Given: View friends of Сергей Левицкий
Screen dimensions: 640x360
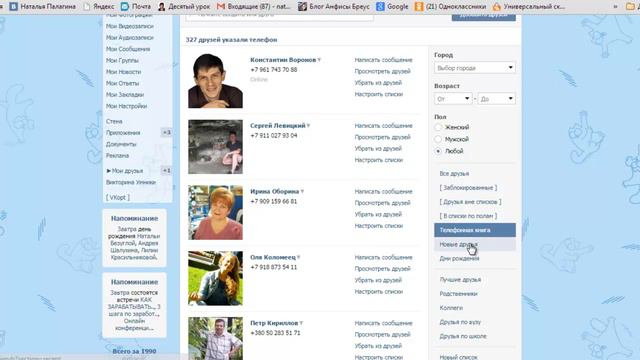Looking at the screenshot, I should (382, 137).
